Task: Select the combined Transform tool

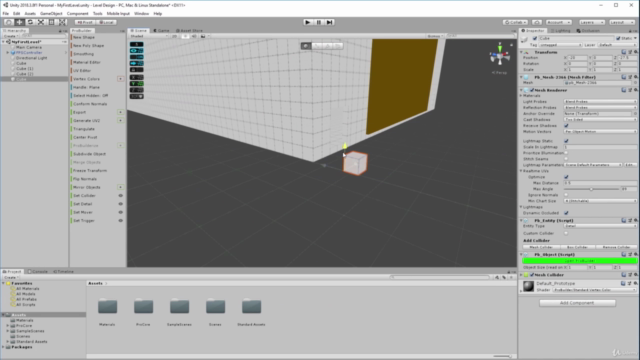Action: (x=62, y=22)
